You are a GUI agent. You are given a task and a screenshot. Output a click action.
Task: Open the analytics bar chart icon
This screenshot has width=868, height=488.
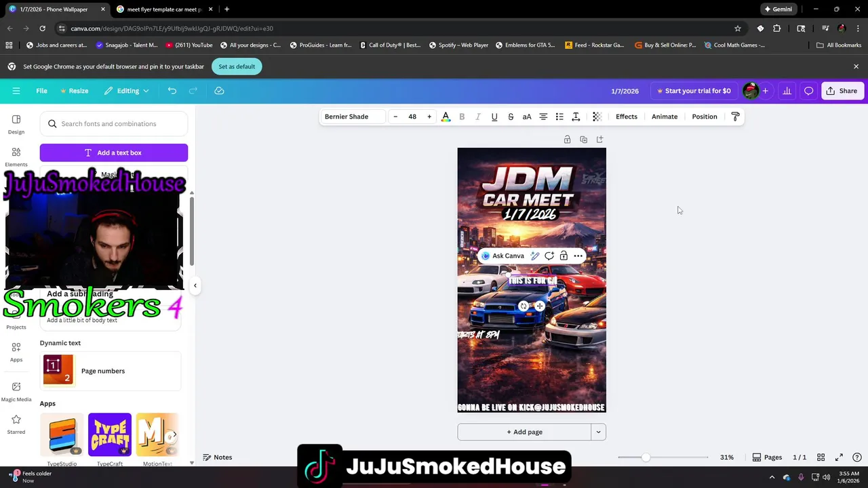point(787,91)
